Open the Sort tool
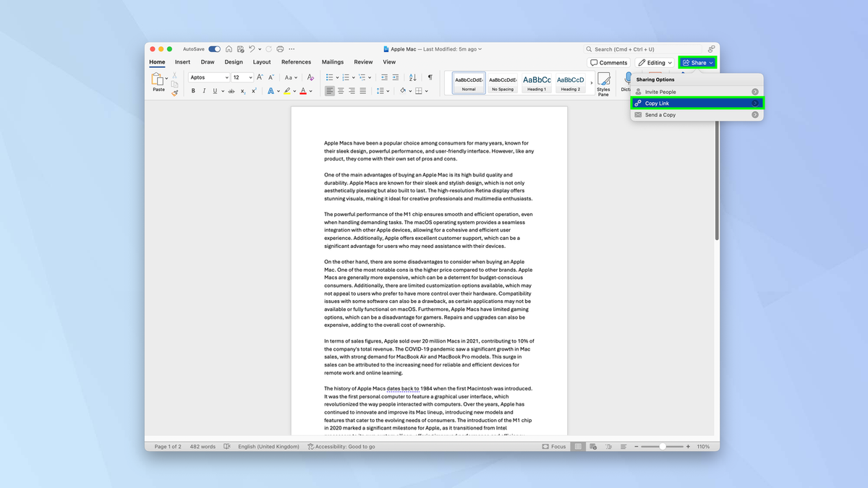The width and height of the screenshot is (868, 488). (x=413, y=77)
